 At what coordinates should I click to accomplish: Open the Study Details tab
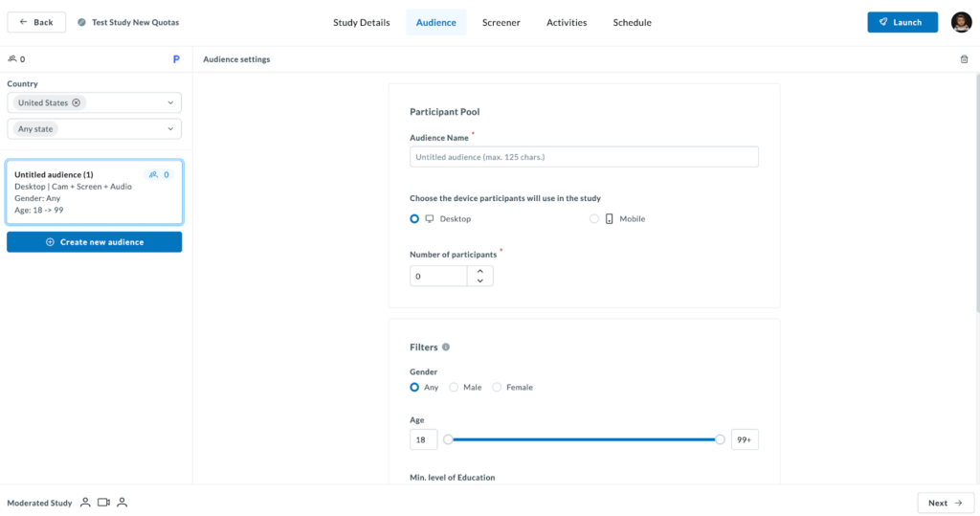point(361,22)
